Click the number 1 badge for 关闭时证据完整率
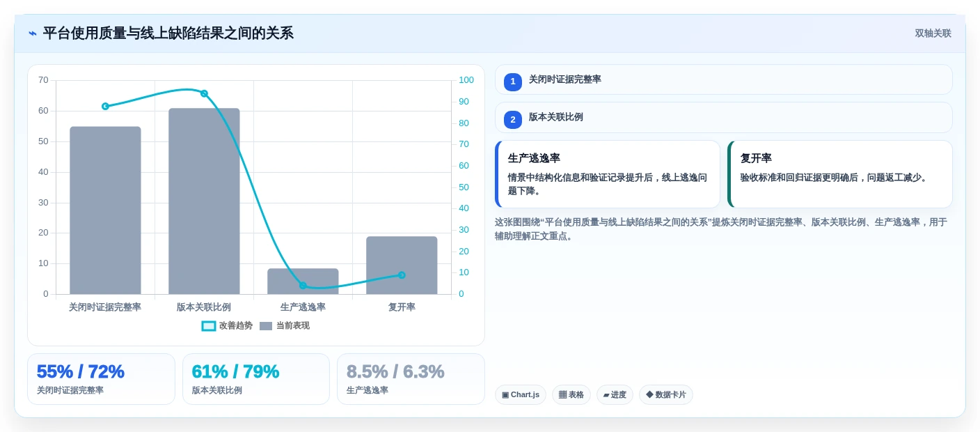980x432 pixels. 513,82
